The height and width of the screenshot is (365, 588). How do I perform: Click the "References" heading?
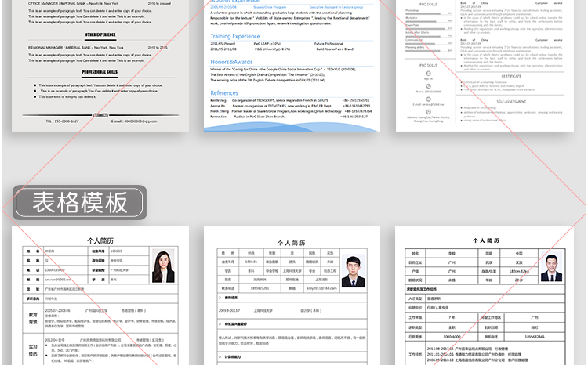[224, 93]
